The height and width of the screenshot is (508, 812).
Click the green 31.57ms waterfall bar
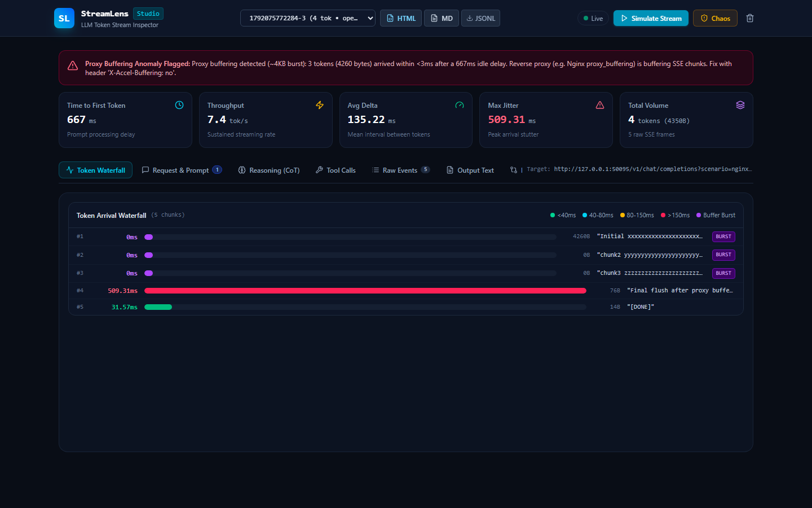pyautogui.click(x=158, y=307)
